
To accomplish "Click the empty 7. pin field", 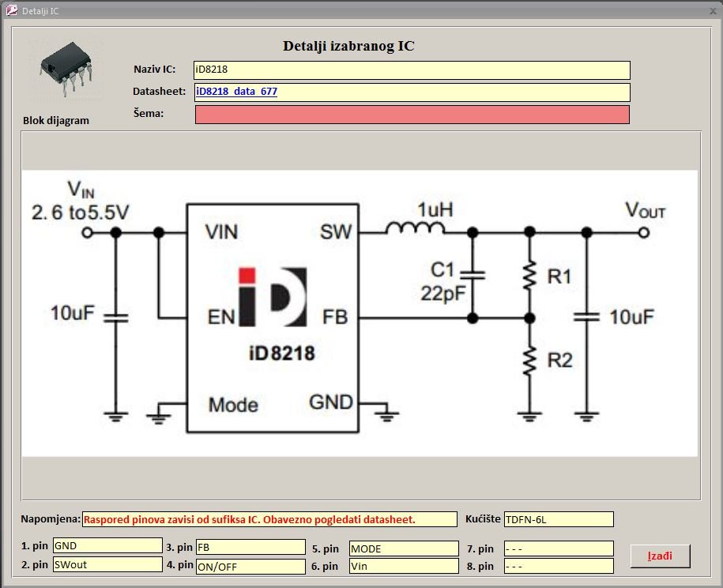I will point(558,548).
